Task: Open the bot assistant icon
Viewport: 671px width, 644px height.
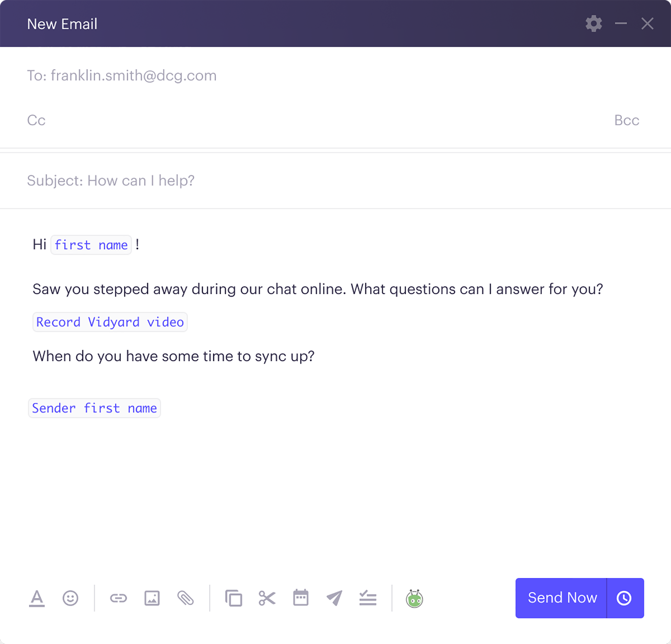Action: [x=414, y=598]
